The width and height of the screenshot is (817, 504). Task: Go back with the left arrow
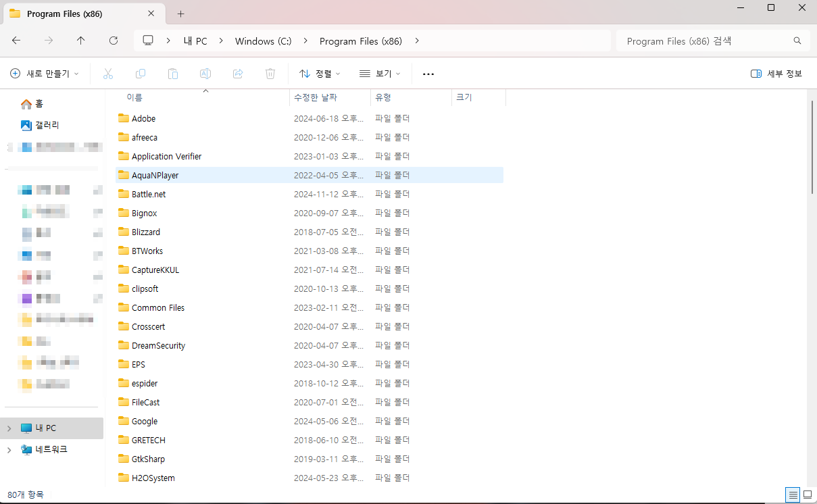[16, 41]
